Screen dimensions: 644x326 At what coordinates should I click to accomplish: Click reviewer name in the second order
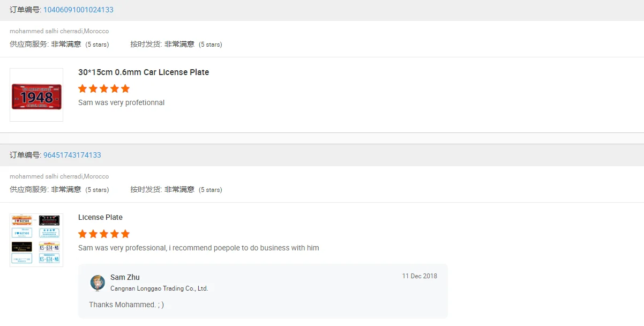point(59,176)
